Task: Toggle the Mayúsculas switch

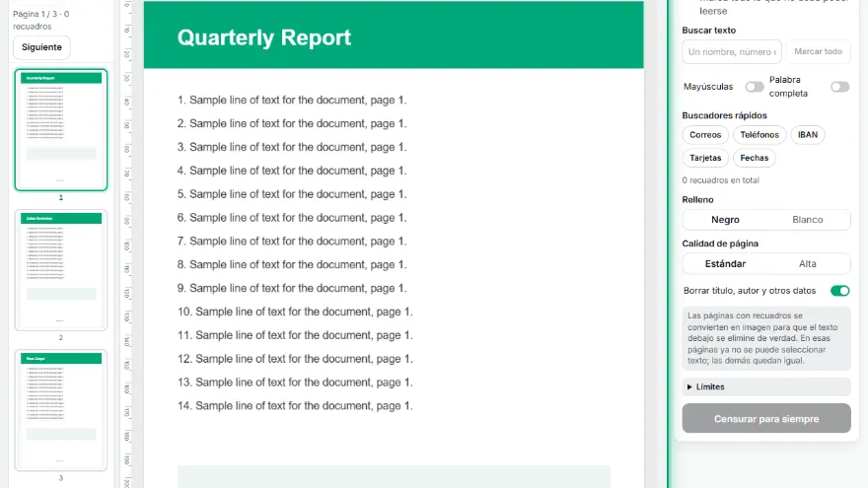Action: [x=754, y=87]
